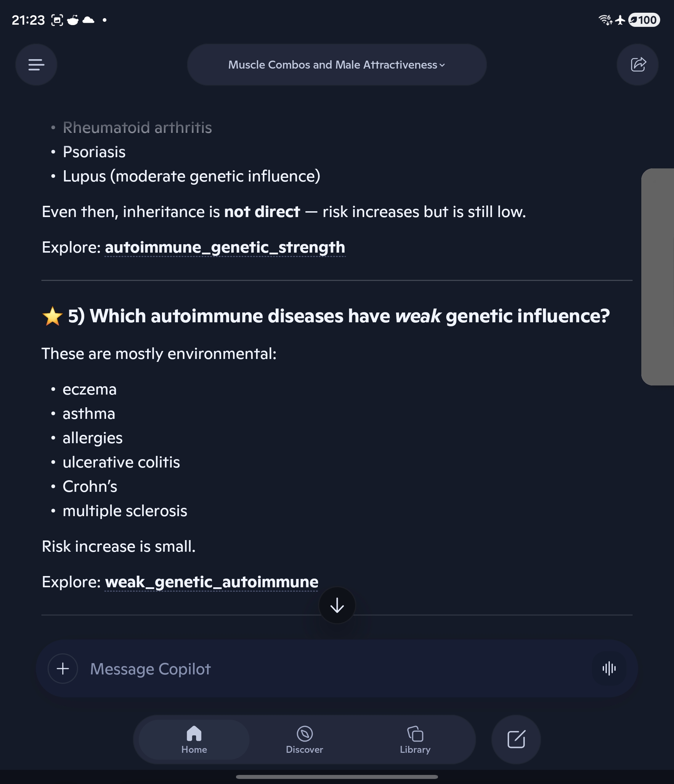The image size is (674, 784).
Task: Tap the Discover compass icon
Action: (304, 734)
